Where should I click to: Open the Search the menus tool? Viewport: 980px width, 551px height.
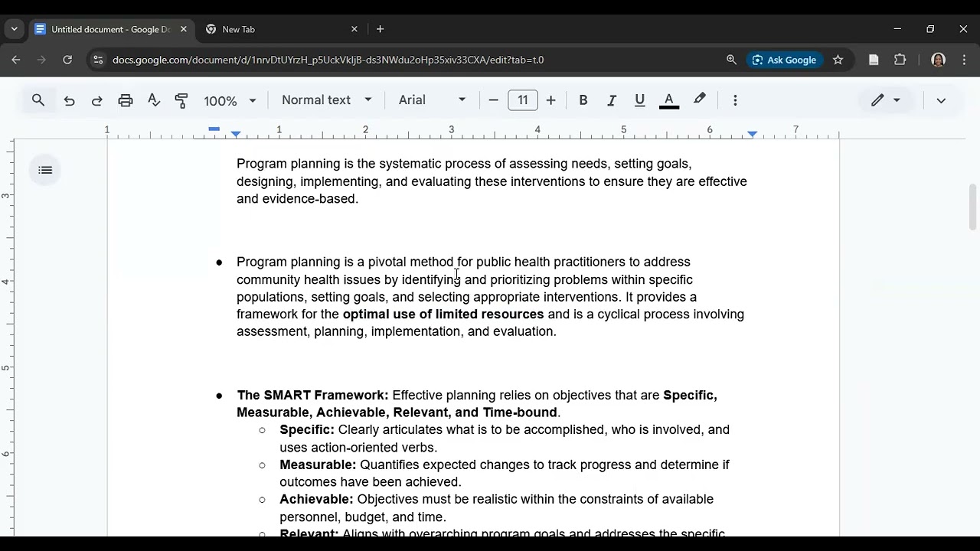[38, 100]
